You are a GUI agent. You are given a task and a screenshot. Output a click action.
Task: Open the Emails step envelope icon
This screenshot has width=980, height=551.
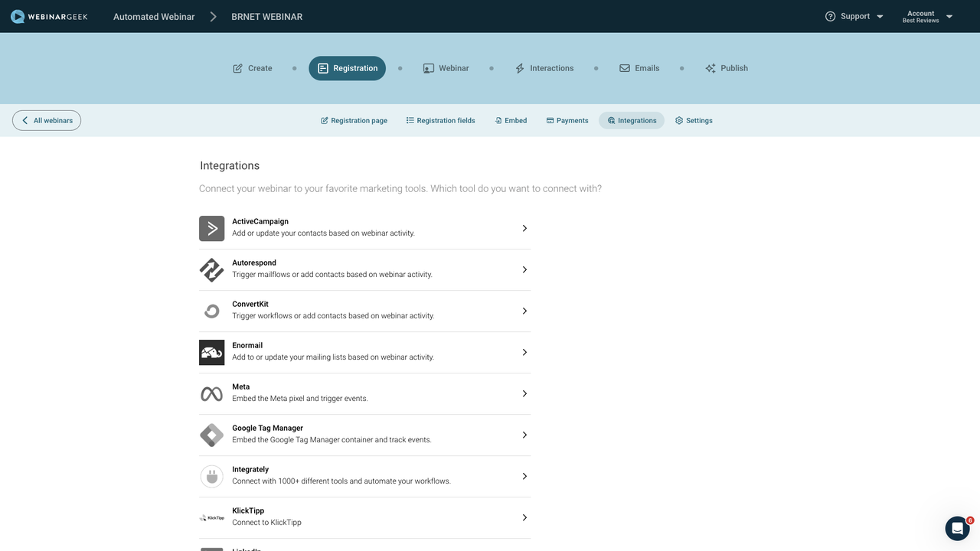625,68
